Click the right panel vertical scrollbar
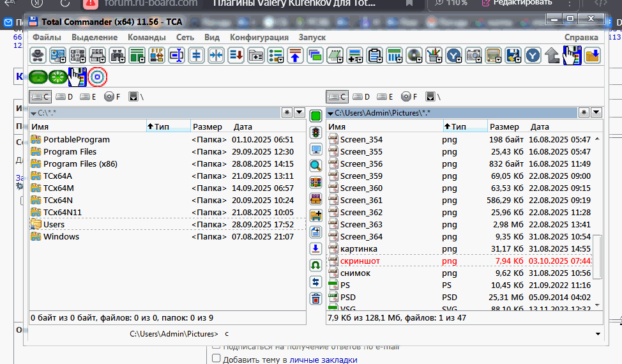The height and width of the screenshot is (364, 622). pyautogui.click(x=598, y=255)
